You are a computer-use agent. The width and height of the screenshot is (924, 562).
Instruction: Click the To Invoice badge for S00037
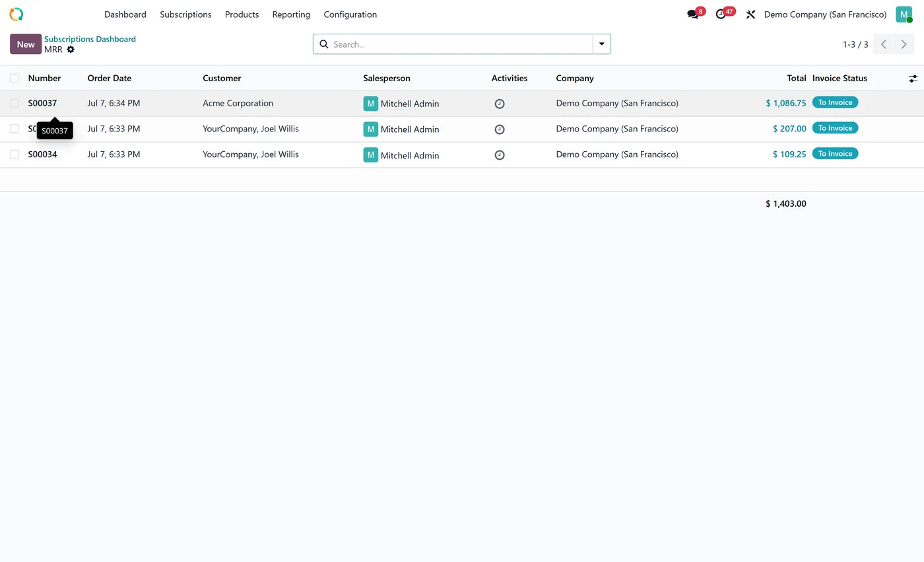point(835,102)
